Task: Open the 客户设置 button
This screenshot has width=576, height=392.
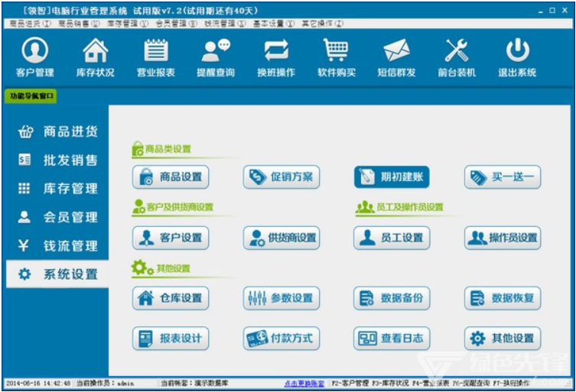Action: pyautogui.click(x=171, y=238)
